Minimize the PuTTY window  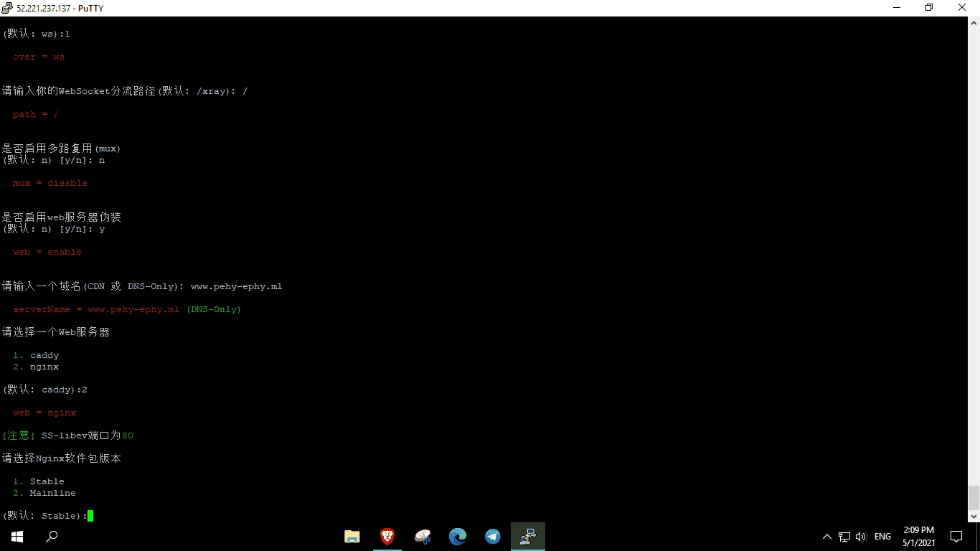coord(896,7)
